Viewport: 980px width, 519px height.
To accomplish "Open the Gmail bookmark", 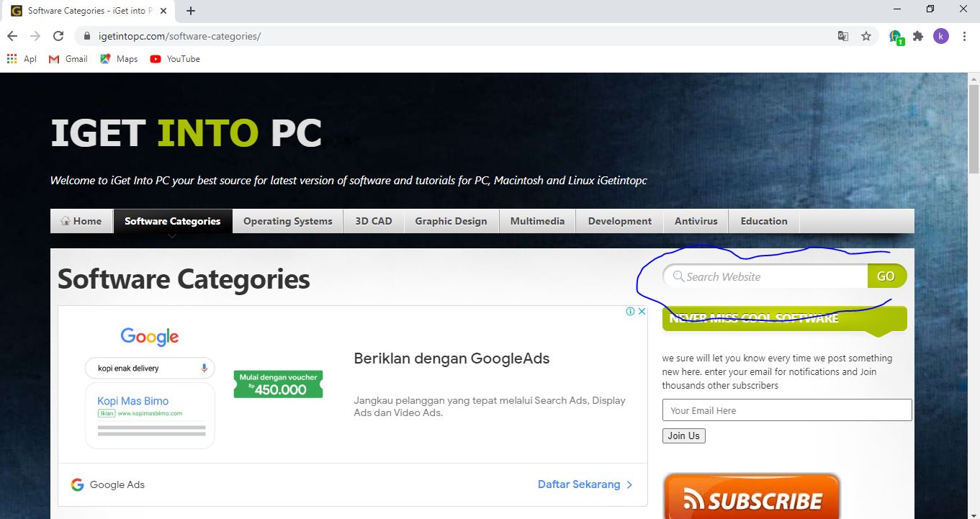I will pyautogui.click(x=68, y=59).
